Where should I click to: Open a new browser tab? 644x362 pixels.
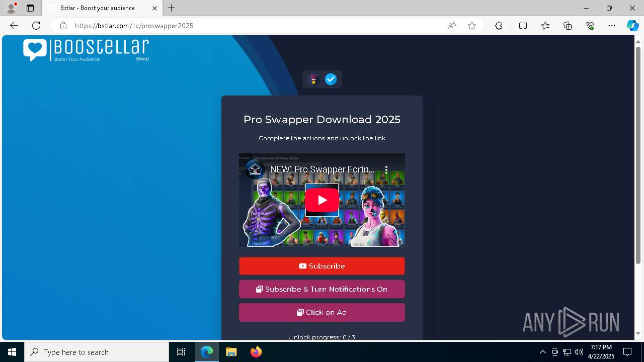tap(172, 8)
